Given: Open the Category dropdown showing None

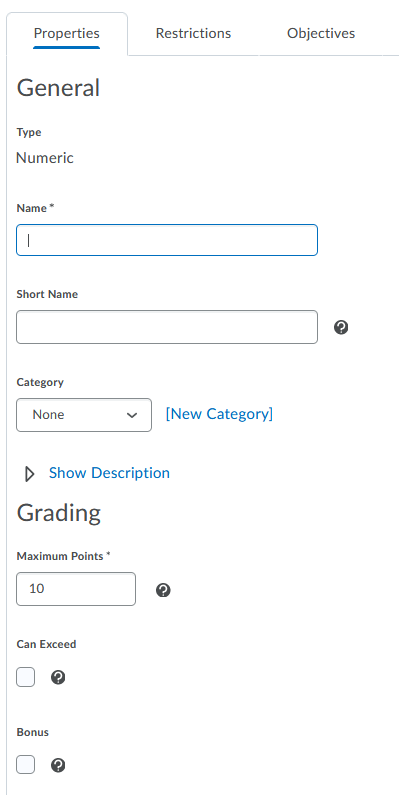Looking at the screenshot, I should click(x=84, y=415).
